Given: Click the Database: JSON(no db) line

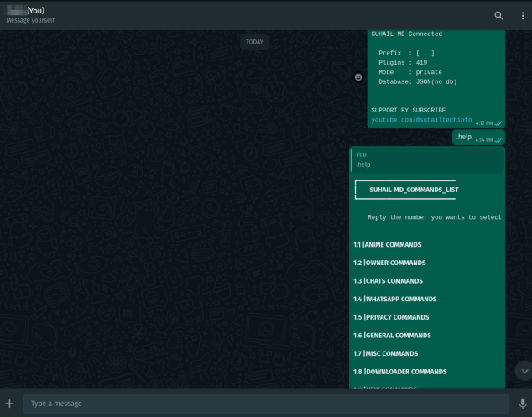Looking at the screenshot, I should point(418,81).
